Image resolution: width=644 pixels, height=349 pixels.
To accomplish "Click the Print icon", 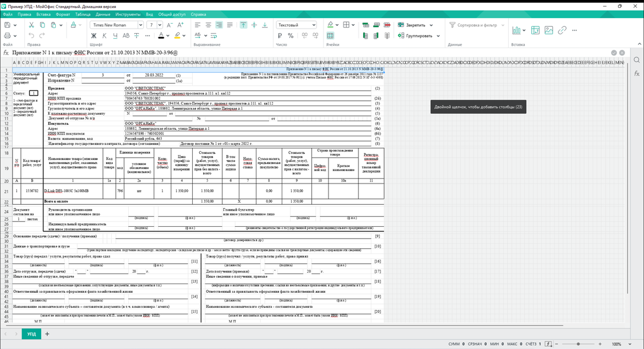I will tap(8, 35).
